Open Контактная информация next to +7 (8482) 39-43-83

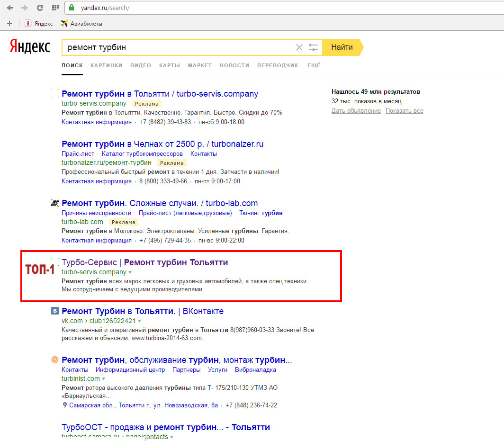[97, 122]
